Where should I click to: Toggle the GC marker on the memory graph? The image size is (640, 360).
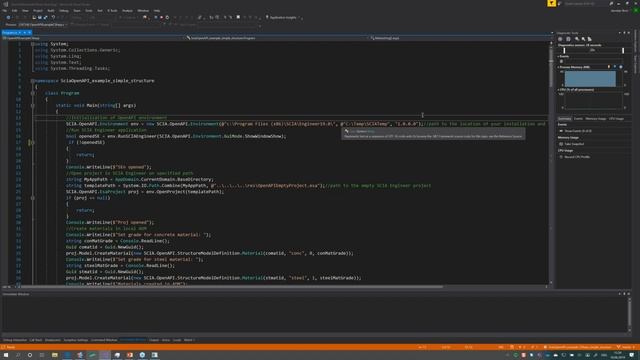(x=609, y=67)
